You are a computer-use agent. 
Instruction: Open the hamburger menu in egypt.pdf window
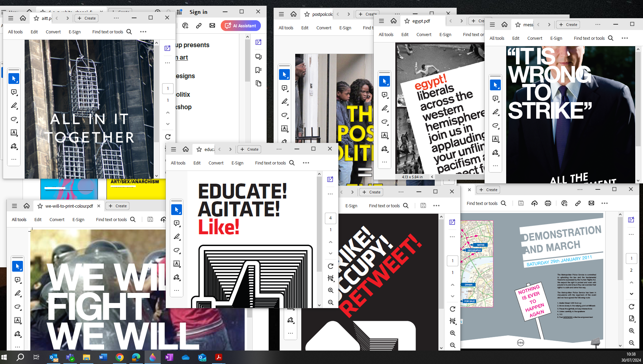pyautogui.click(x=381, y=21)
